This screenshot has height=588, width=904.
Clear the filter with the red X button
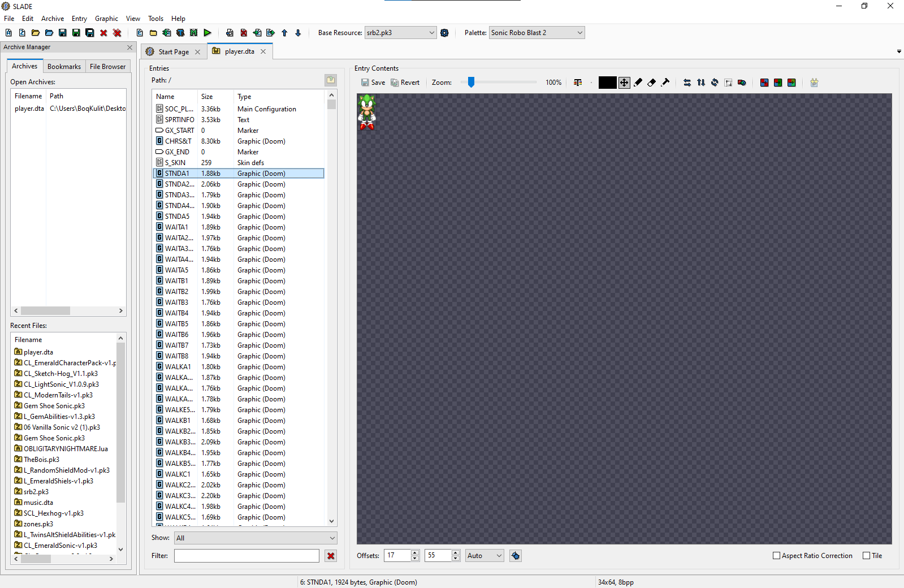point(331,556)
